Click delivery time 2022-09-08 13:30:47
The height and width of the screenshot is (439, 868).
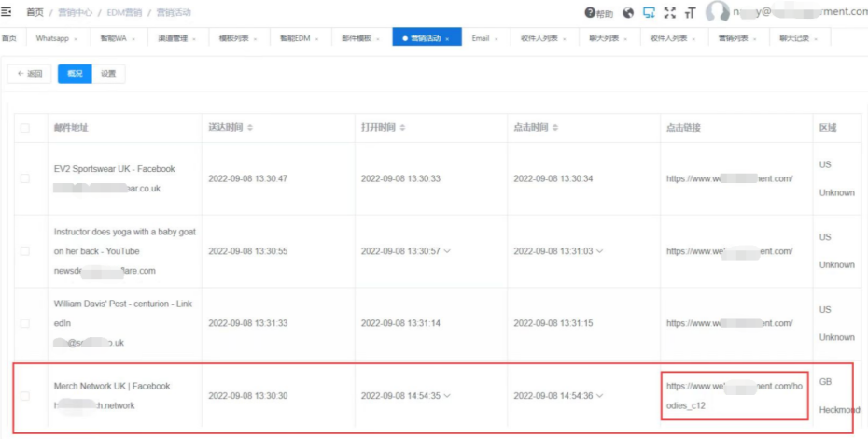(248, 178)
